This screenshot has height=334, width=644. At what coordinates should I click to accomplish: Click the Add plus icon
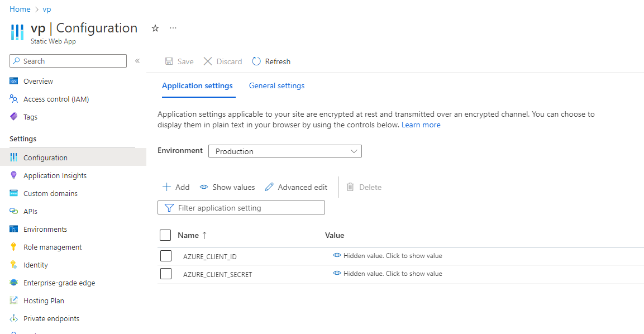pos(166,187)
